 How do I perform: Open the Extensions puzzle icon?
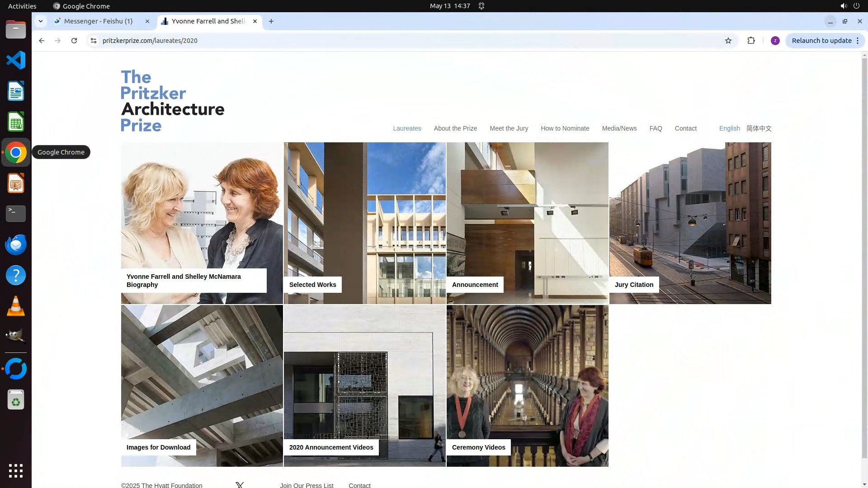pyautogui.click(x=751, y=41)
